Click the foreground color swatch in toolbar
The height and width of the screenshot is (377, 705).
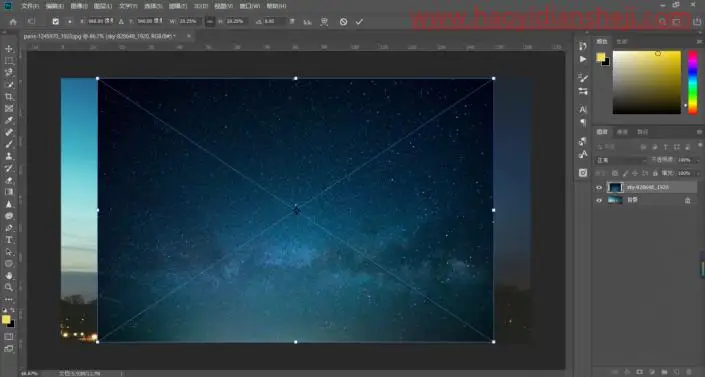[6, 319]
